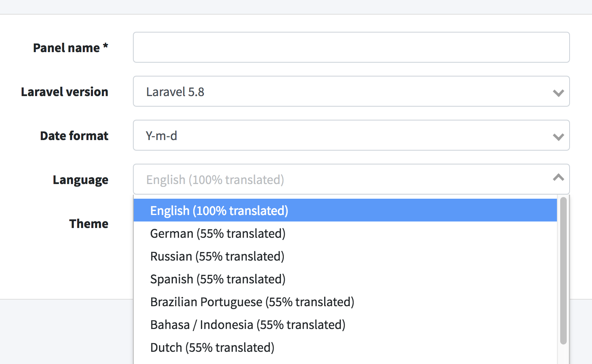Pick Dutch (55% translated) language

(x=212, y=347)
